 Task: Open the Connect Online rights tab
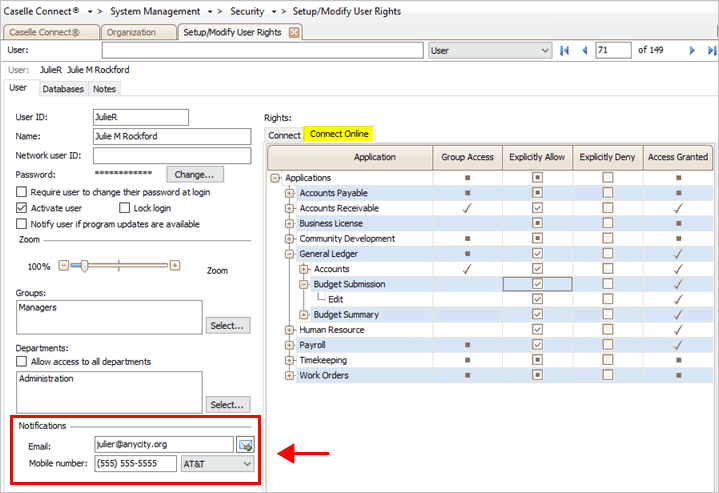[x=339, y=134]
